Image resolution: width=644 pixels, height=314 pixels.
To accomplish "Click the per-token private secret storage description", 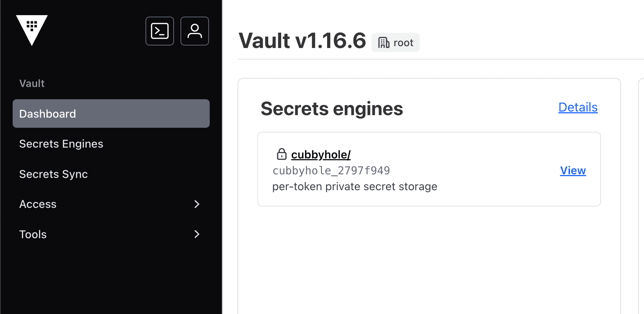I will pos(354,187).
